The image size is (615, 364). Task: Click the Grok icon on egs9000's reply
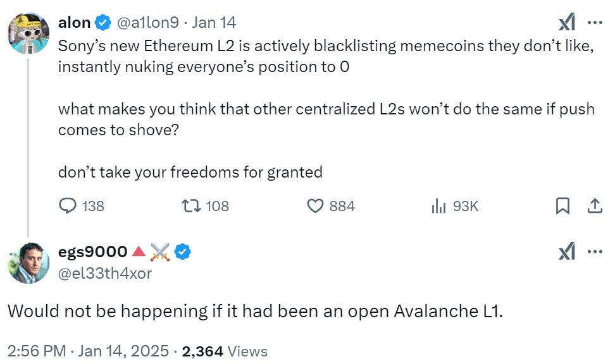[567, 250]
